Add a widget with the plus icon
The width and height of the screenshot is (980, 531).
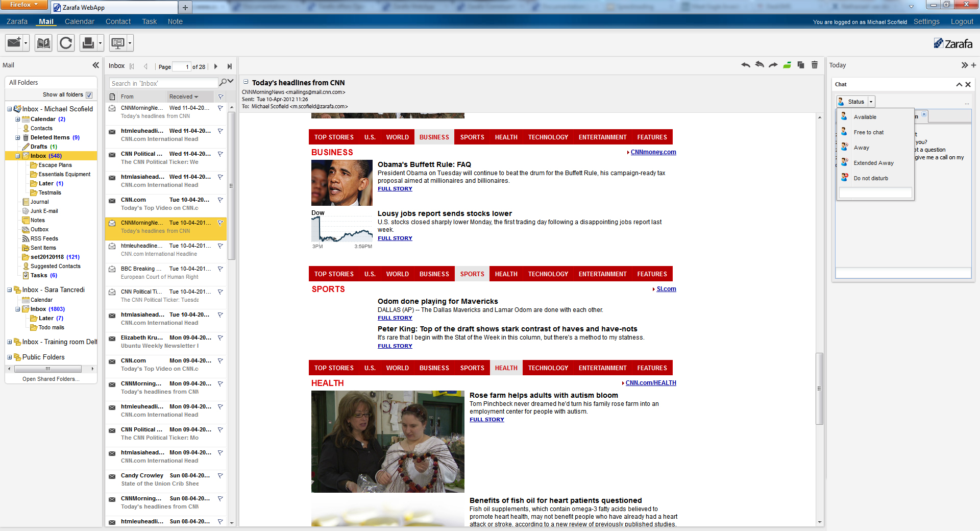pos(973,65)
